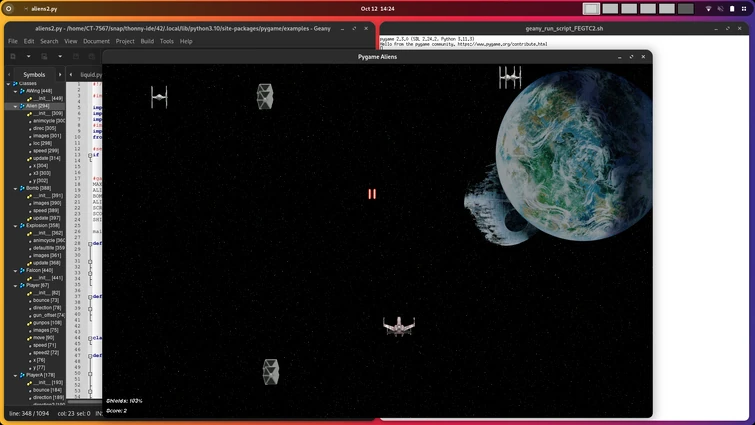Viewport: 755px width, 425px height.
Task: Switch to the last dark workspace thumbnail
Action: [x=686, y=9]
